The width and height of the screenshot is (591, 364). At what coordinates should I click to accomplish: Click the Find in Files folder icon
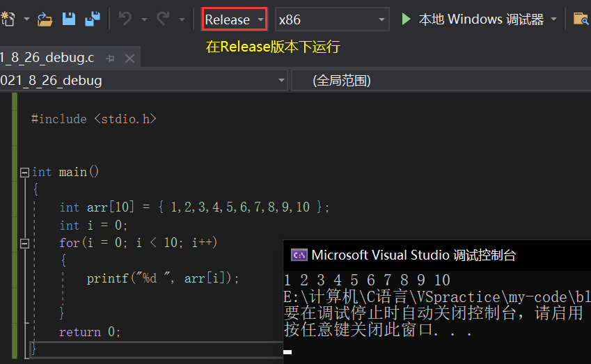pos(581,19)
